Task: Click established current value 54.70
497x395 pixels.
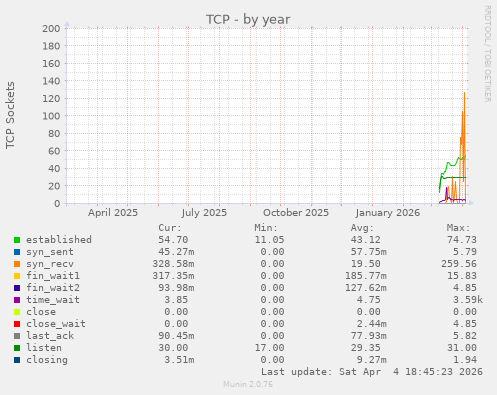Action: (x=173, y=240)
